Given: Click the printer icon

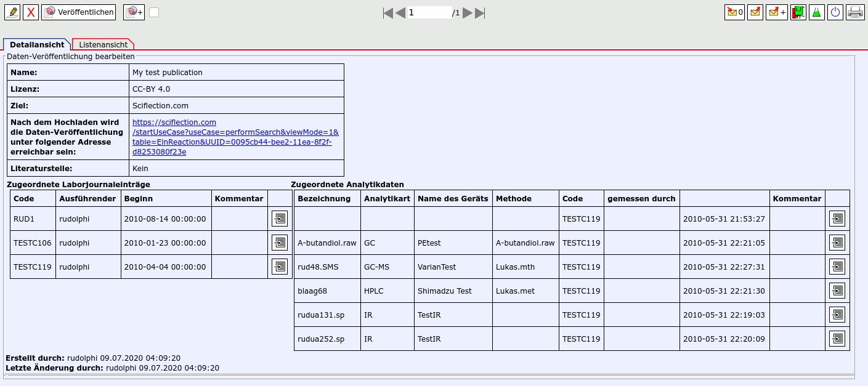Looking at the screenshot, I should click(855, 12).
